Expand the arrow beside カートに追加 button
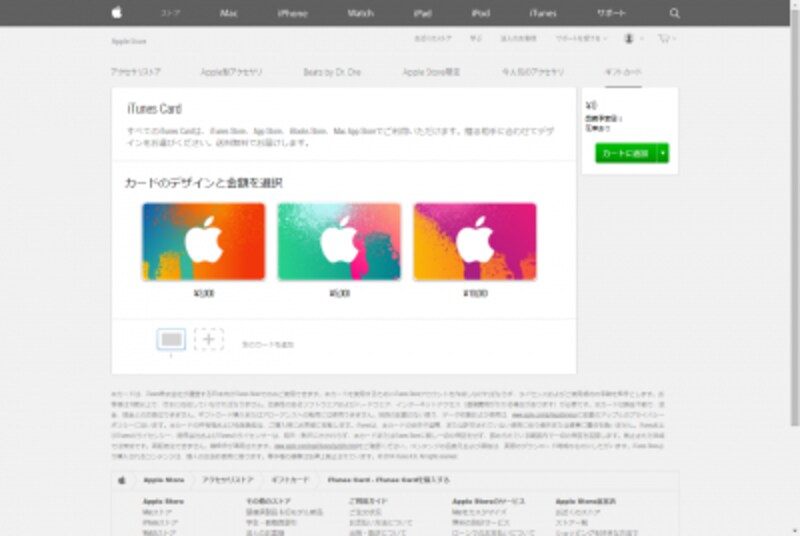Viewport: 800px width, 536px height. [663, 153]
